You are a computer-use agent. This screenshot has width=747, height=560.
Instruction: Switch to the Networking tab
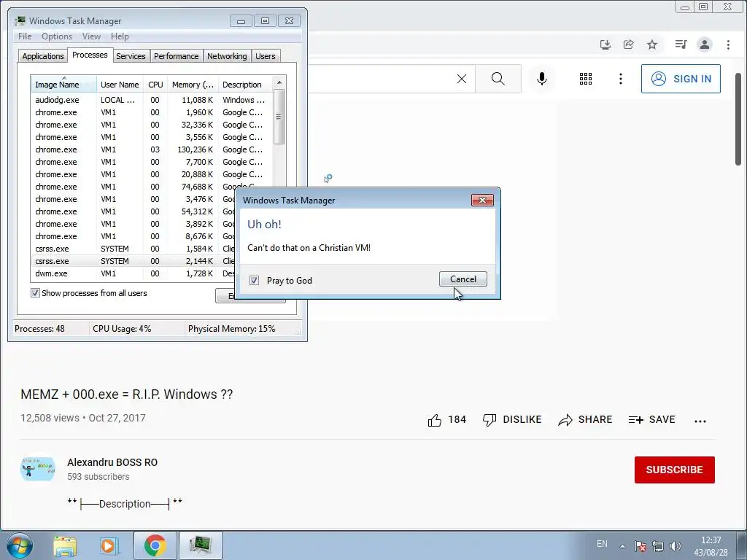[227, 56]
